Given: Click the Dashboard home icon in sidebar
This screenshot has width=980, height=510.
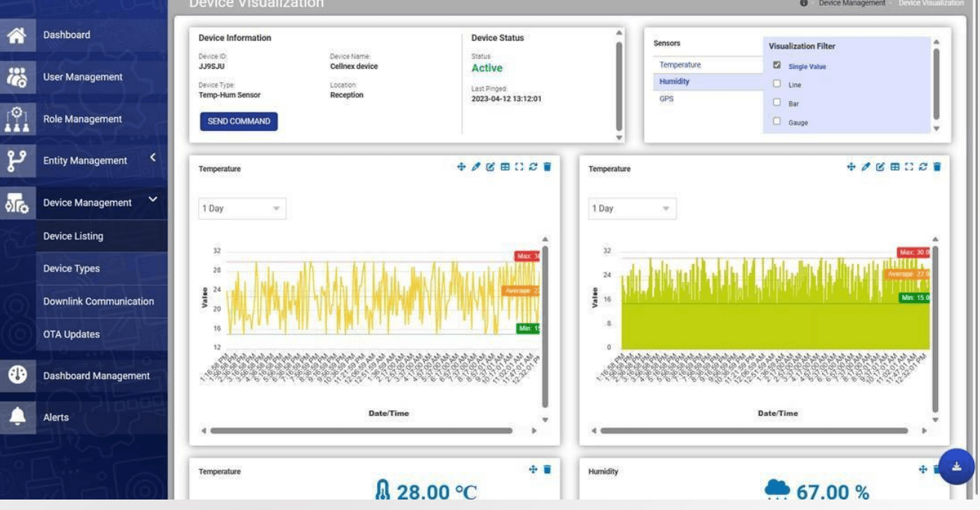Looking at the screenshot, I should coord(16,35).
